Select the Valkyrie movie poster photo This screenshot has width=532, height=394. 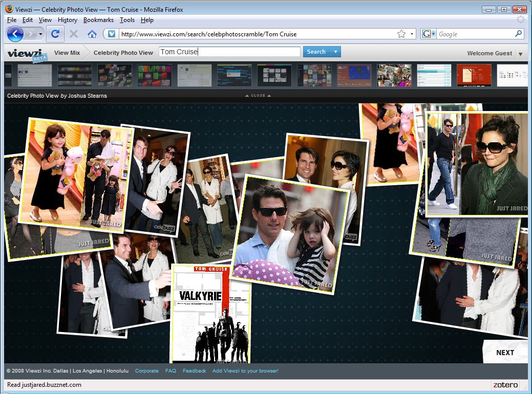[x=211, y=314]
